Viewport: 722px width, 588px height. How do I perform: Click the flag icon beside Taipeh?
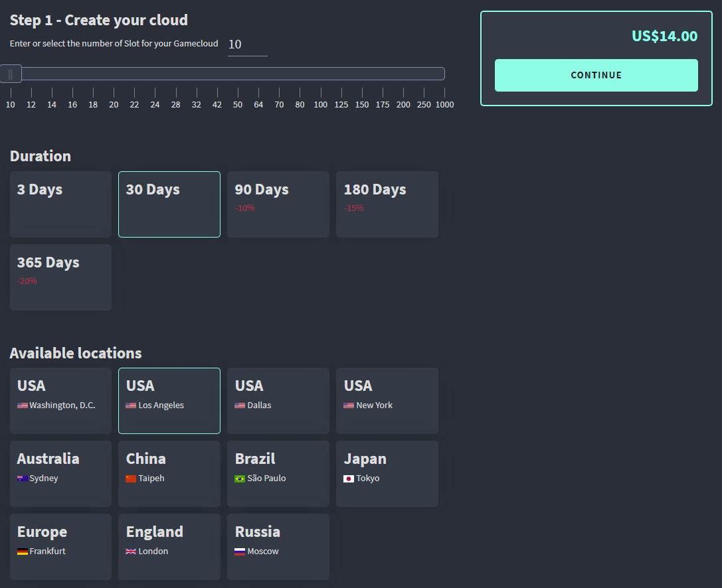point(131,478)
